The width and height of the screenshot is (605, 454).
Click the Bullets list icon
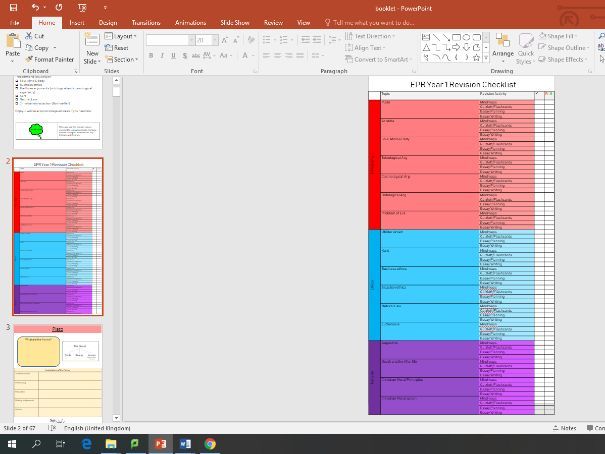tap(267, 39)
